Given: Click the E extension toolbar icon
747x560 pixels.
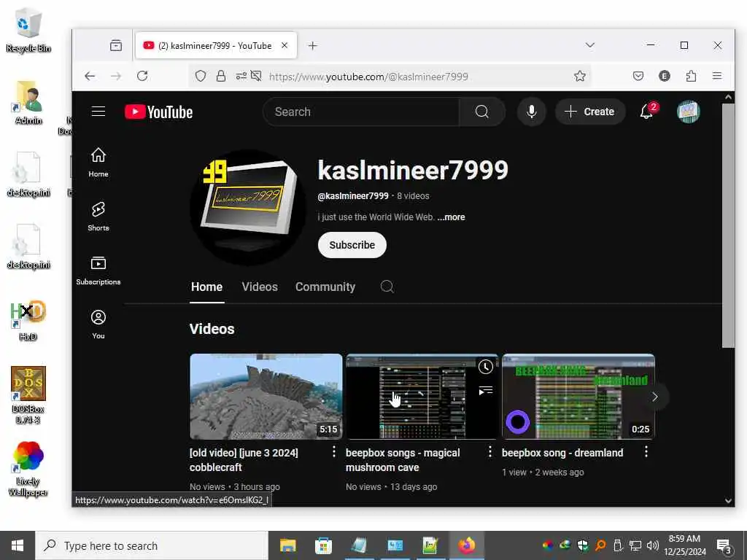Looking at the screenshot, I should click(x=664, y=76).
